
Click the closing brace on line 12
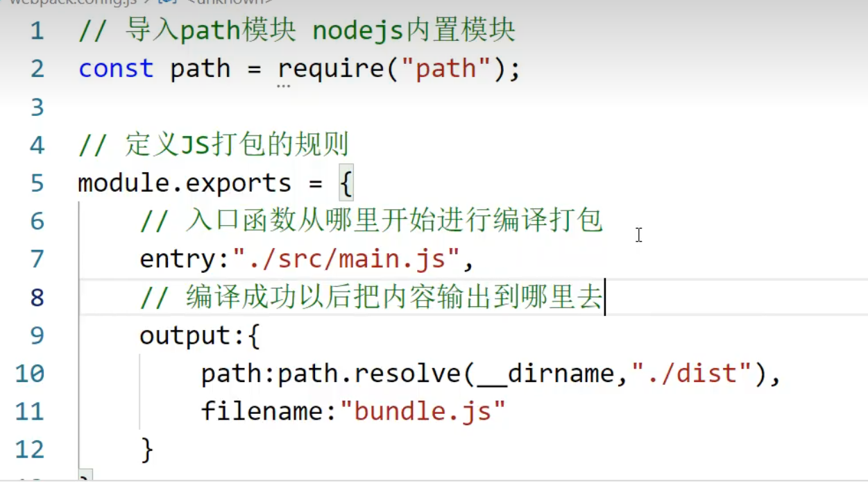[x=146, y=449]
